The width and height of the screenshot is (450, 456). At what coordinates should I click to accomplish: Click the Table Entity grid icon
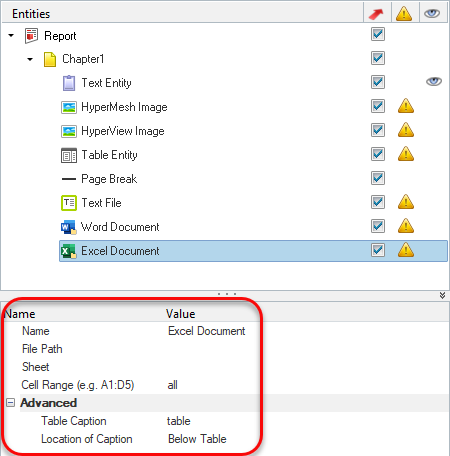[69, 155]
